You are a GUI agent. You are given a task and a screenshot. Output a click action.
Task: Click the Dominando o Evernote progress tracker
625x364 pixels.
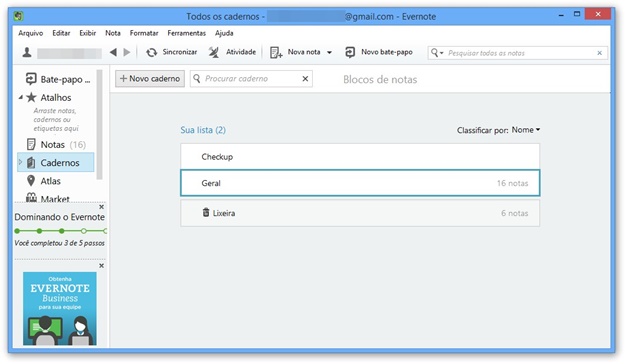pos(61,231)
